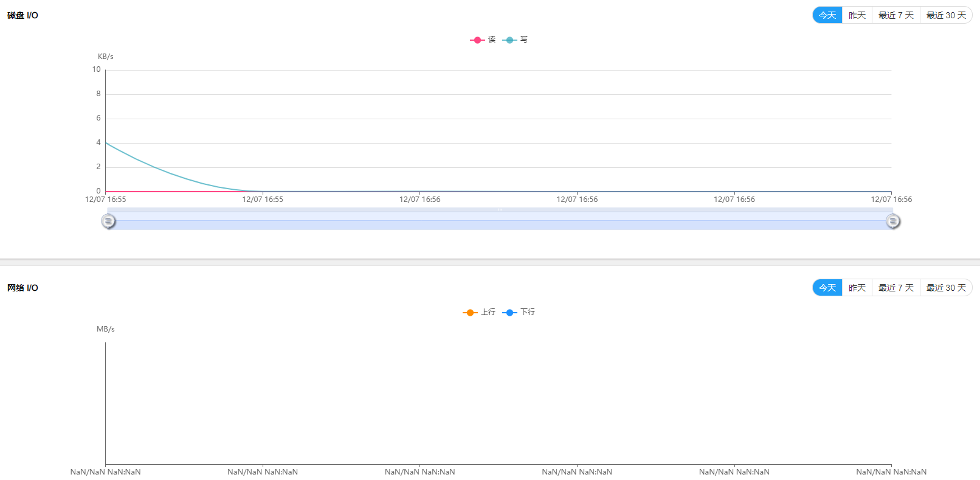This screenshot has width=980, height=480.
Task: Click the y-axis value 10
Action: click(x=97, y=69)
